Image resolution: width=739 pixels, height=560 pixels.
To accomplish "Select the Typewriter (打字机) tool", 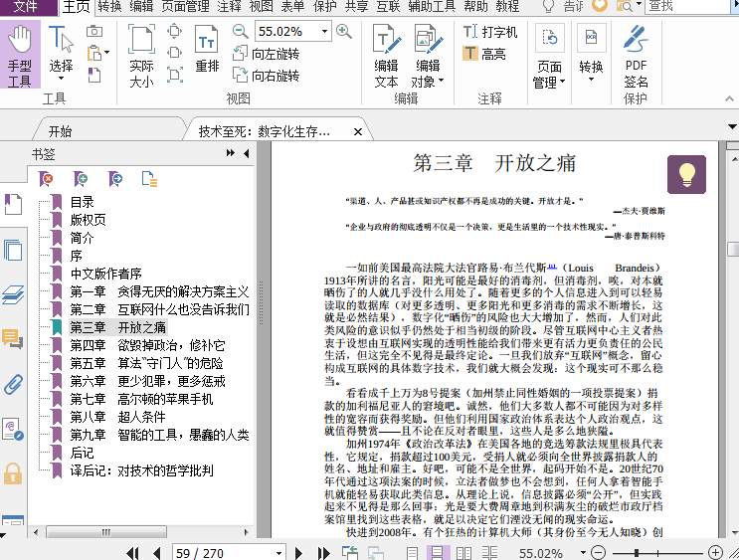I will click(490, 32).
